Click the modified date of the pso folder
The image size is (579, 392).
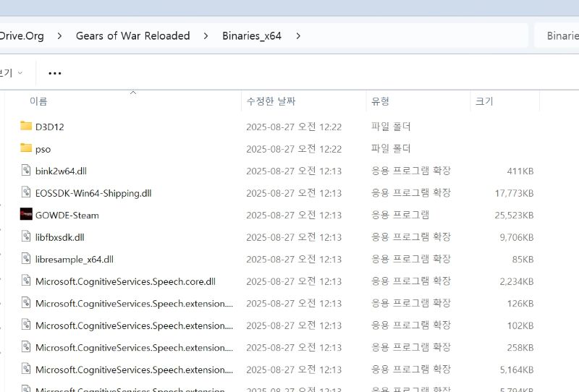tap(294, 149)
